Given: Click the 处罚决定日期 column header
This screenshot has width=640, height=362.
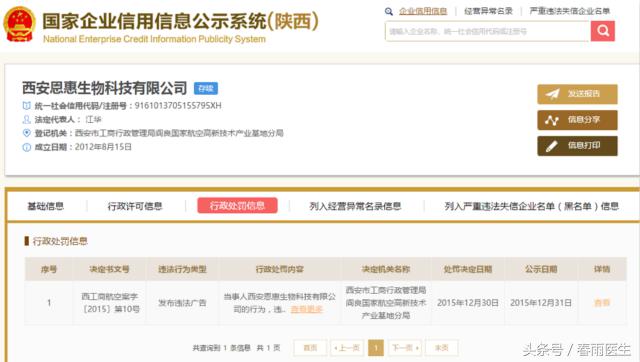Looking at the screenshot, I should pyautogui.click(x=468, y=269).
